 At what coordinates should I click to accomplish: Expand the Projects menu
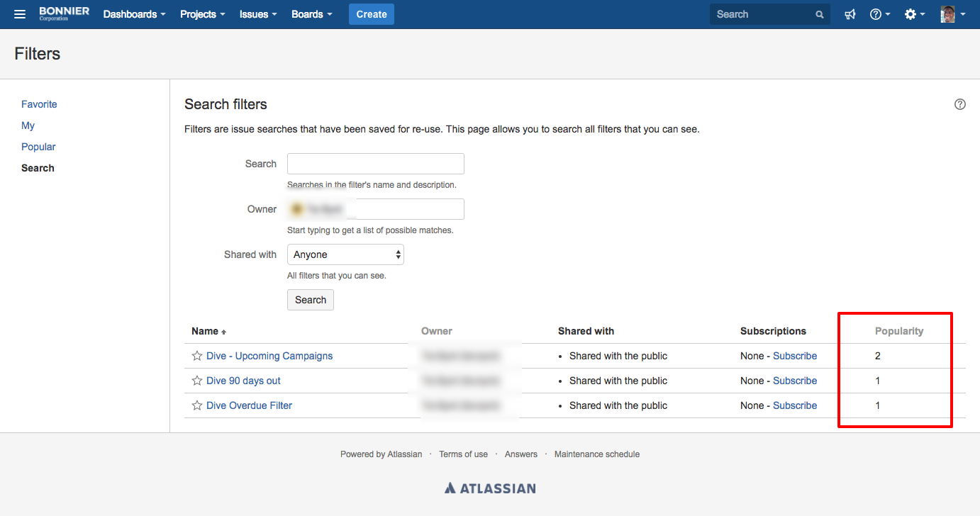(x=203, y=14)
